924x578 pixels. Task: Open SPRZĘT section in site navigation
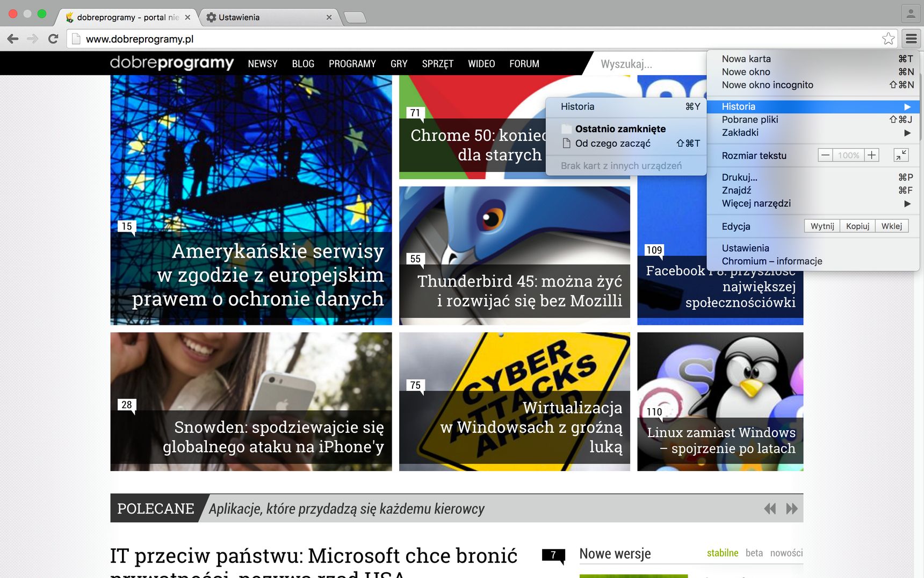pos(438,63)
